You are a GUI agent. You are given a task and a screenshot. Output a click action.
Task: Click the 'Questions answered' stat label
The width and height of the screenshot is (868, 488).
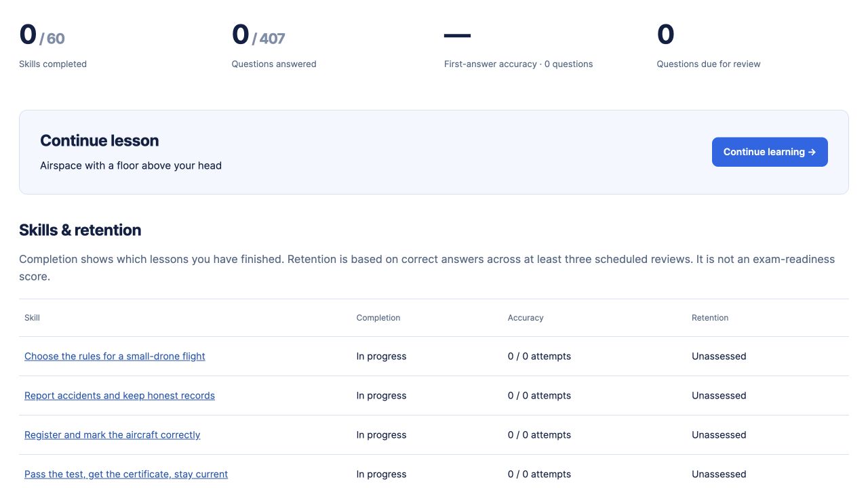point(274,64)
